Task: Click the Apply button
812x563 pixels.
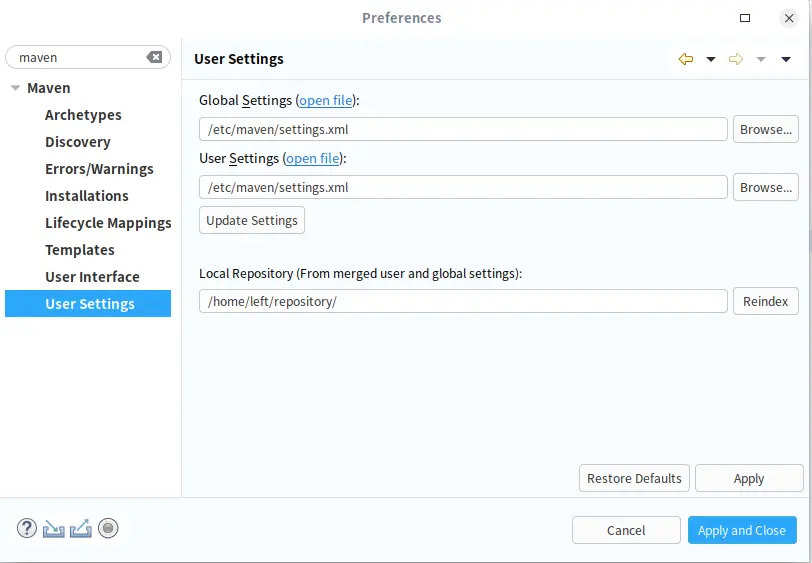Action: 749,479
